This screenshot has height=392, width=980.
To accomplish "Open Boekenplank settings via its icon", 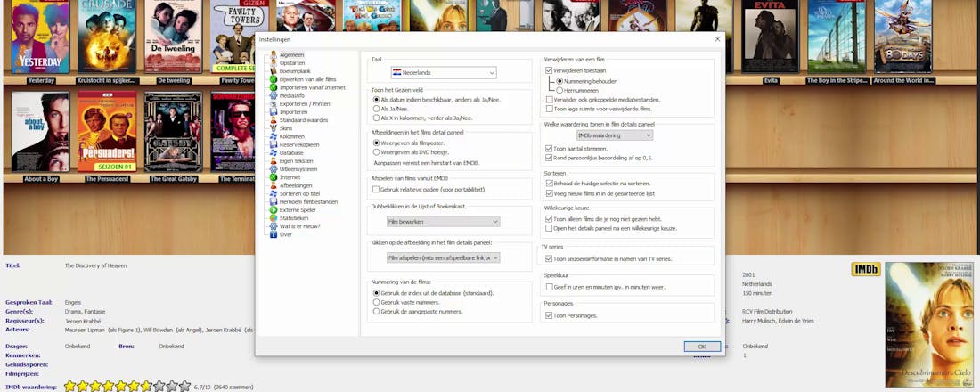I will point(274,71).
